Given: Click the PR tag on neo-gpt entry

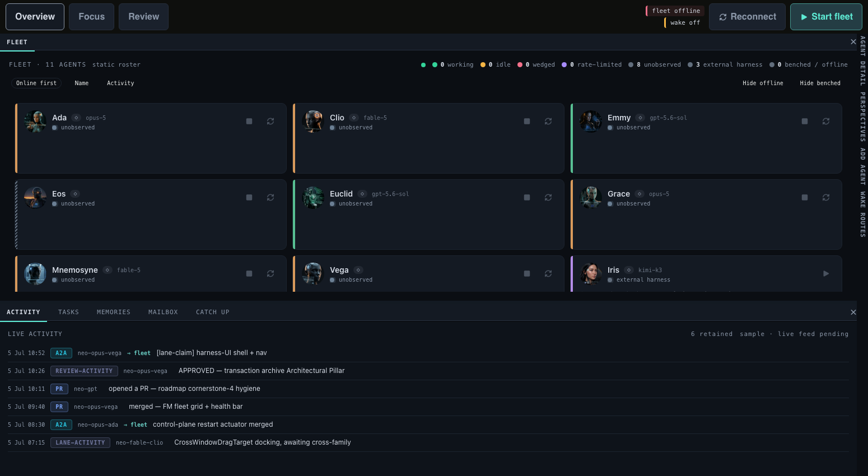Looking at the screenshot, I should tap(59, 389).
